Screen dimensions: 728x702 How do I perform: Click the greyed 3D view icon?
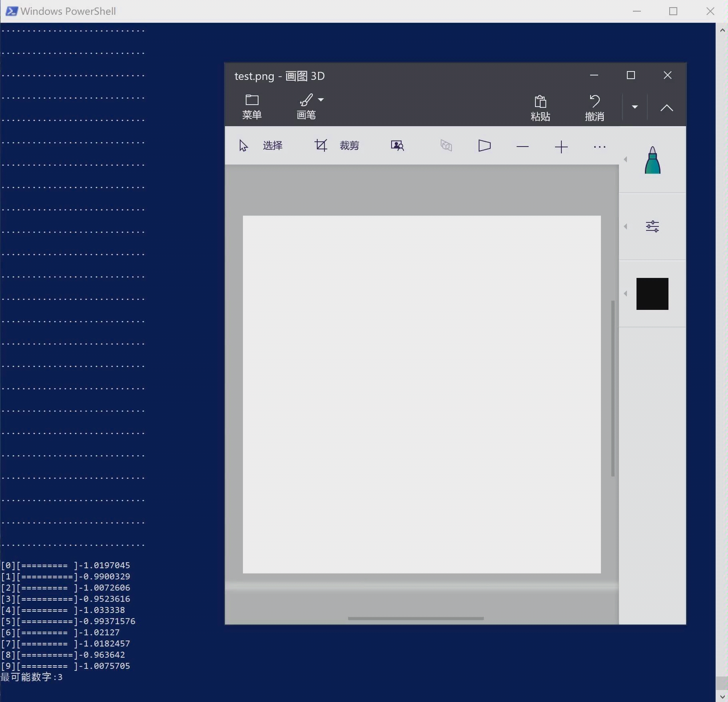(x=446, y=146)
